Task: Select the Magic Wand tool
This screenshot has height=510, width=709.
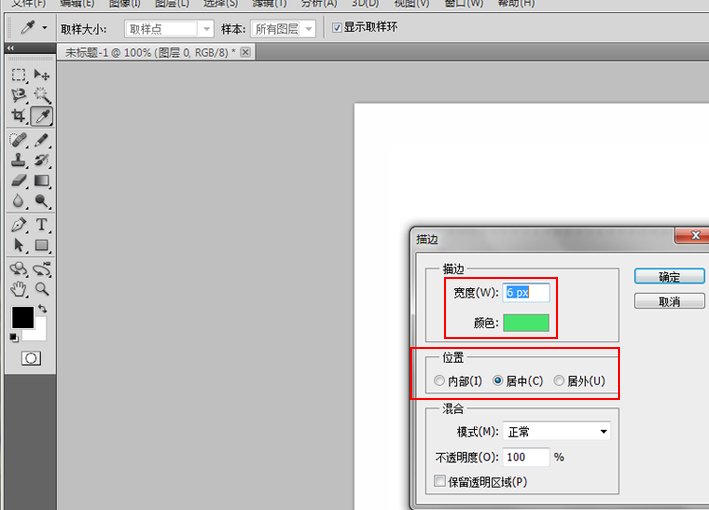Action: click(x=42, y=95)
